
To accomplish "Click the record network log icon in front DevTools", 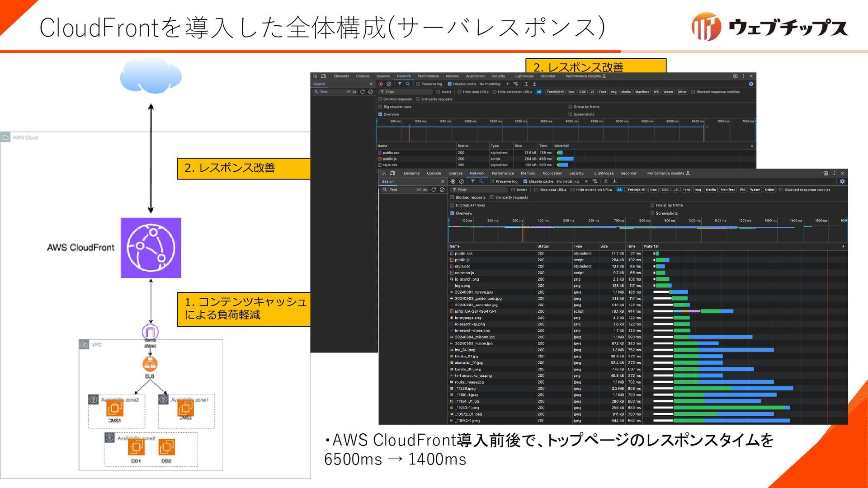I will [x=453, y=182].
